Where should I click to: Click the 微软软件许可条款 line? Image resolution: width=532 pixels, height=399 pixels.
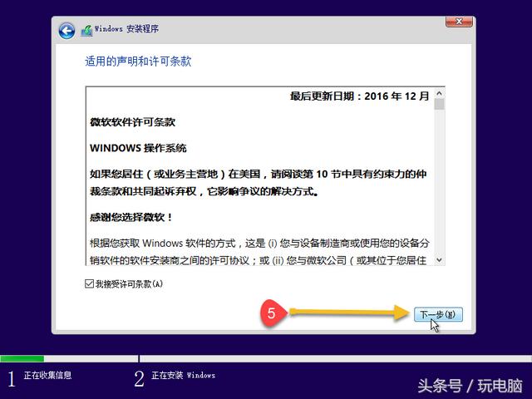(x=133, y=122)
